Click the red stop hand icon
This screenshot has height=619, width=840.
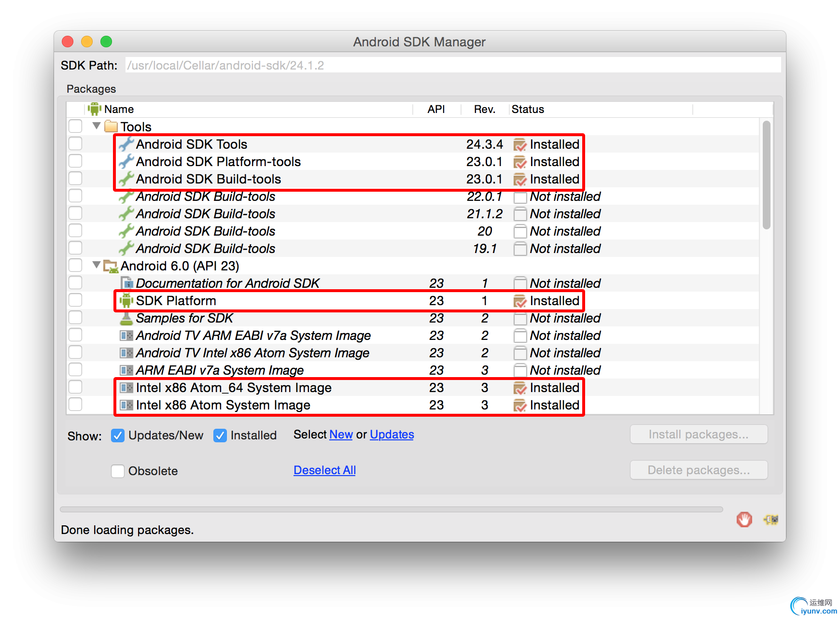coord(744,520)
